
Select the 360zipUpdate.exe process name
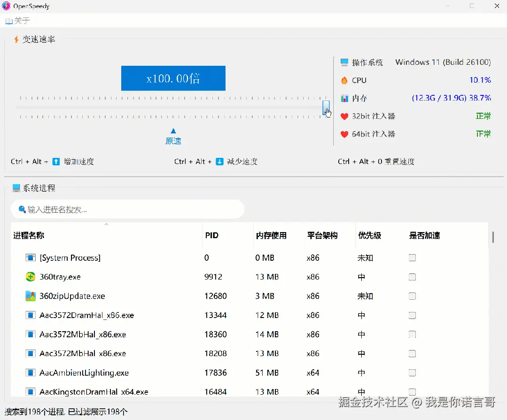click(72, 296)
